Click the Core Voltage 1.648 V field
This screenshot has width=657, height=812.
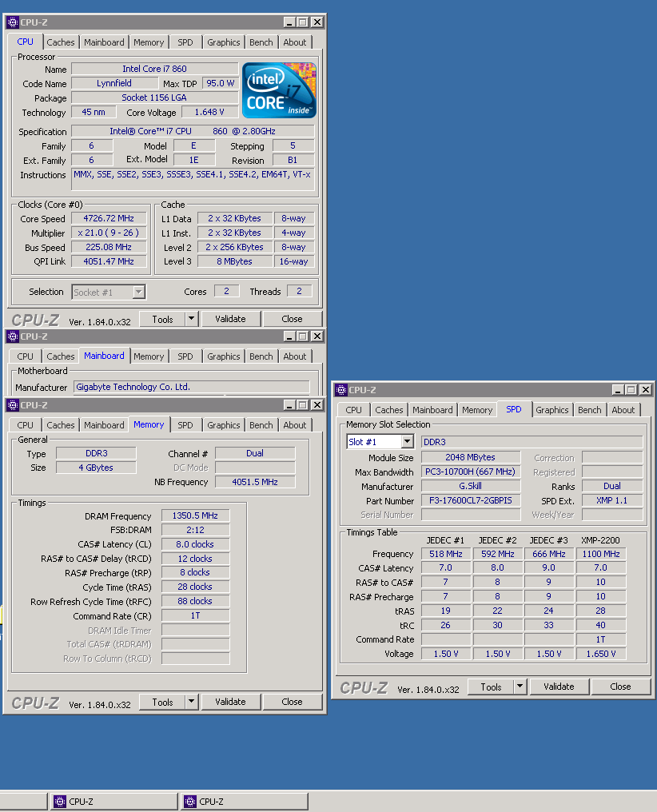(x=209, y=113)
